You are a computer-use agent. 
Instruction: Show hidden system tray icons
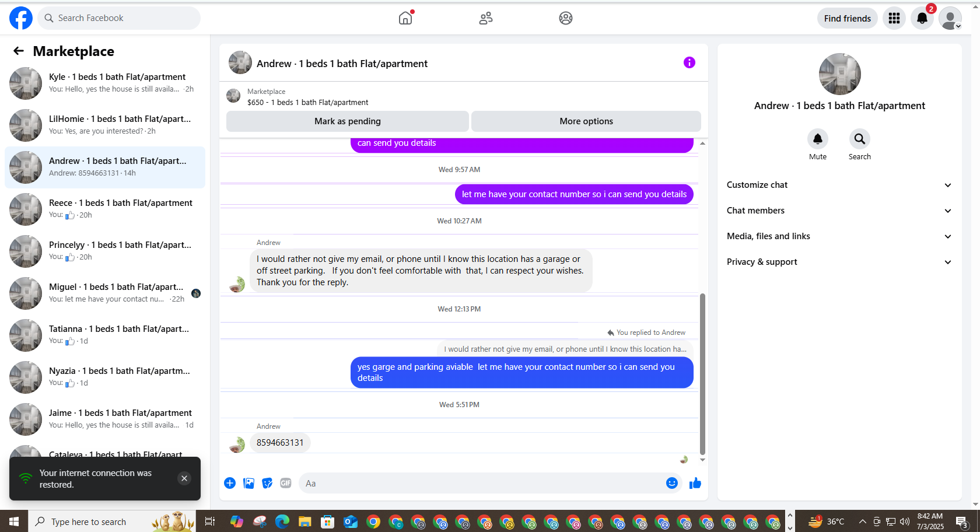pos(862,521)
